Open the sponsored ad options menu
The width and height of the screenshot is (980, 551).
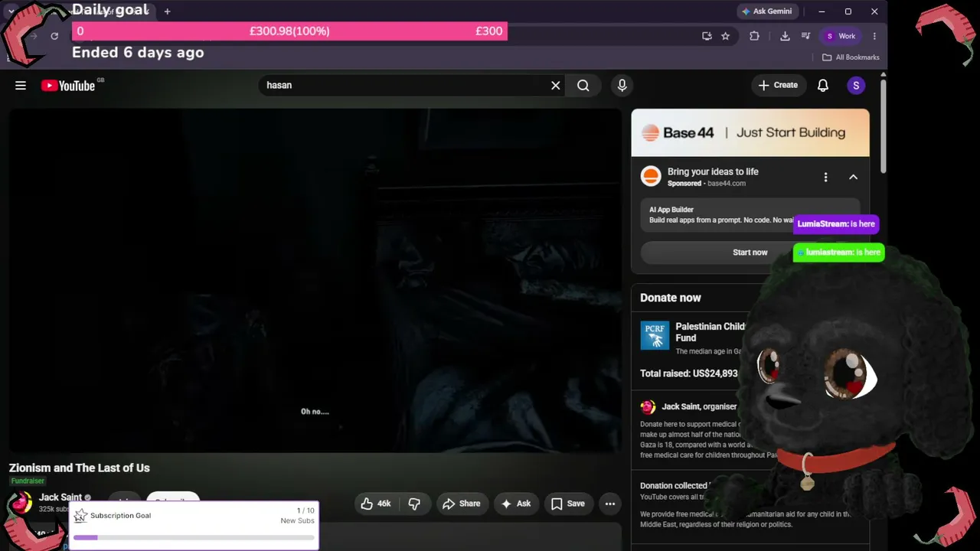click(825, 178)
